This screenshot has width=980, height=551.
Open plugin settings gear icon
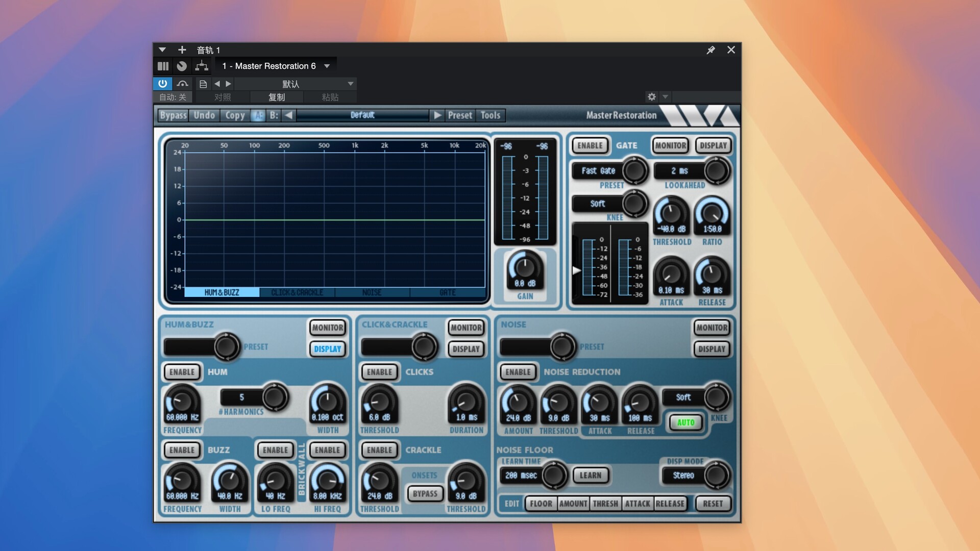652,96
